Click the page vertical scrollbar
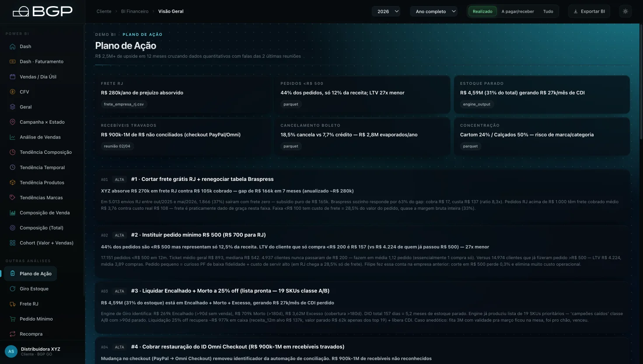Screen dimensions: 643x364 click(x=641, y=82)
